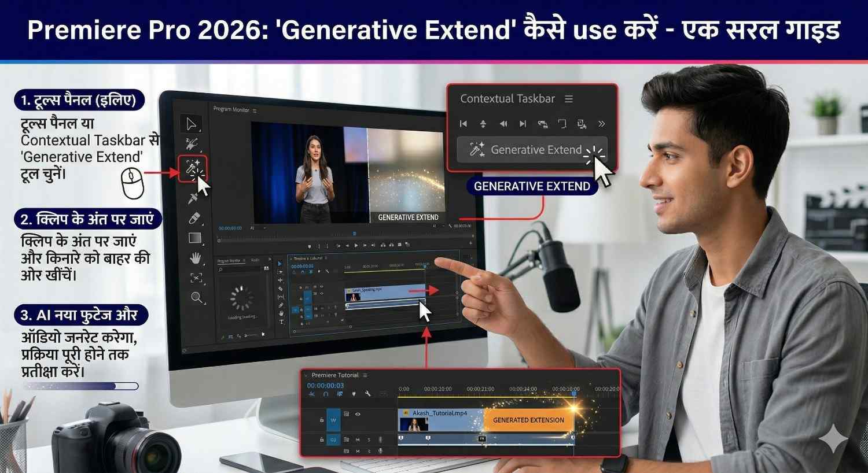The image size is (868, 473).
Task: Select the pen-shaped tool below Generative Extend
Action: pyautogui.click(x=193, y=198)
